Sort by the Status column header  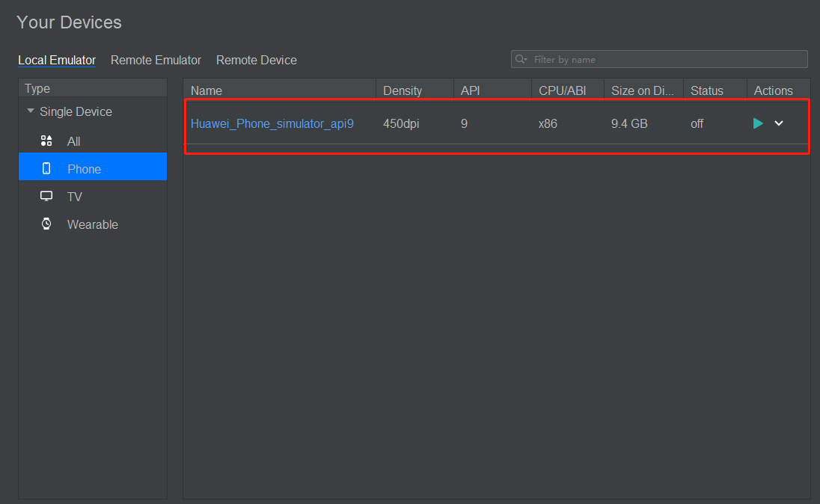coord(715,90)
